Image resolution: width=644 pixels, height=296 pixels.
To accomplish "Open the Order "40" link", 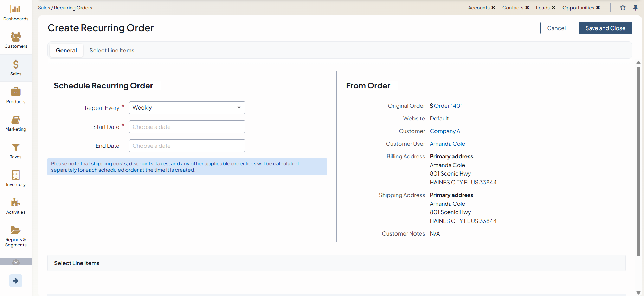I will tap(448, 106).
